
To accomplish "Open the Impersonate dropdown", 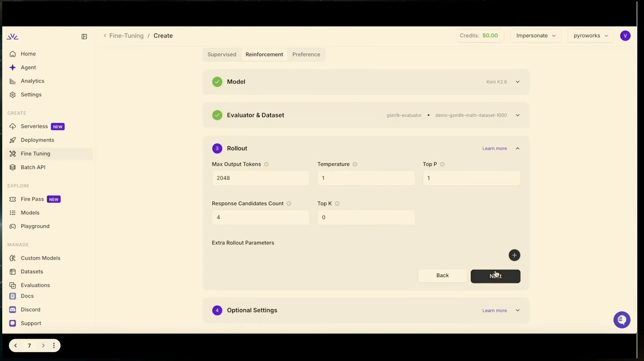I will click(536, 36).
